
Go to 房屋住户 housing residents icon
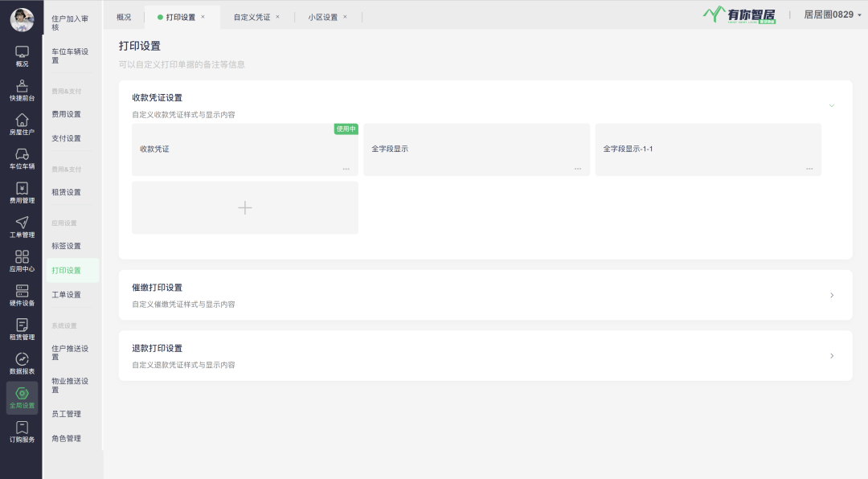22,125
